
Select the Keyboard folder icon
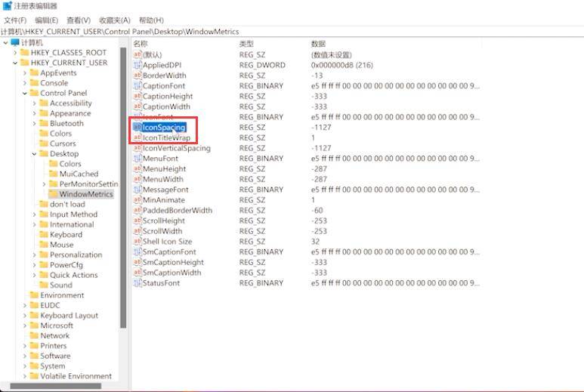(x=44, y=235)
